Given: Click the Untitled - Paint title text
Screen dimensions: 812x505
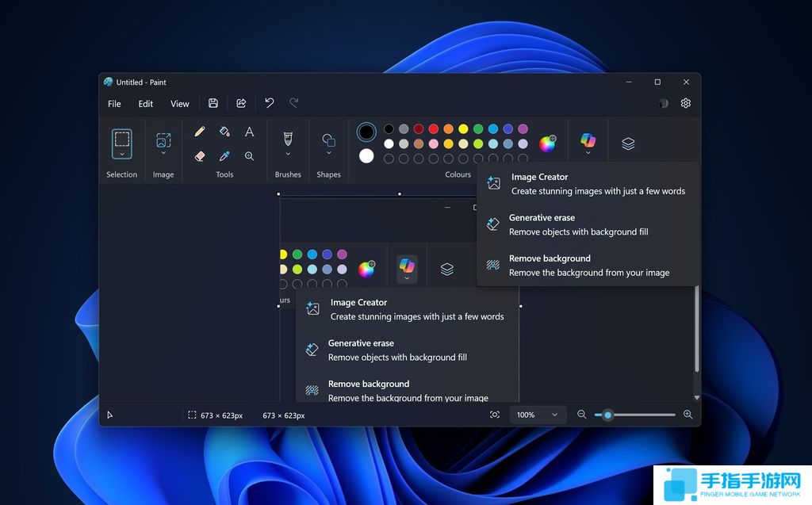Looking at the screenshot, I should [x=141, y=82].
